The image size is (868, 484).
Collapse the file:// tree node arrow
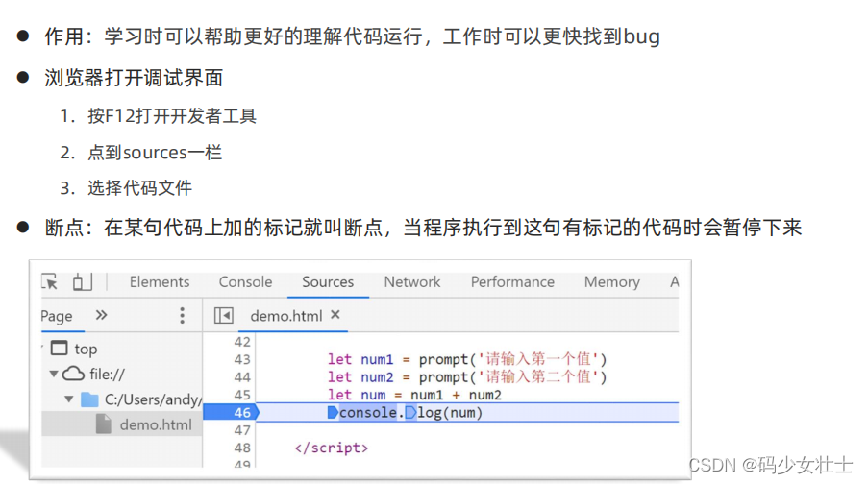point(54,374)
